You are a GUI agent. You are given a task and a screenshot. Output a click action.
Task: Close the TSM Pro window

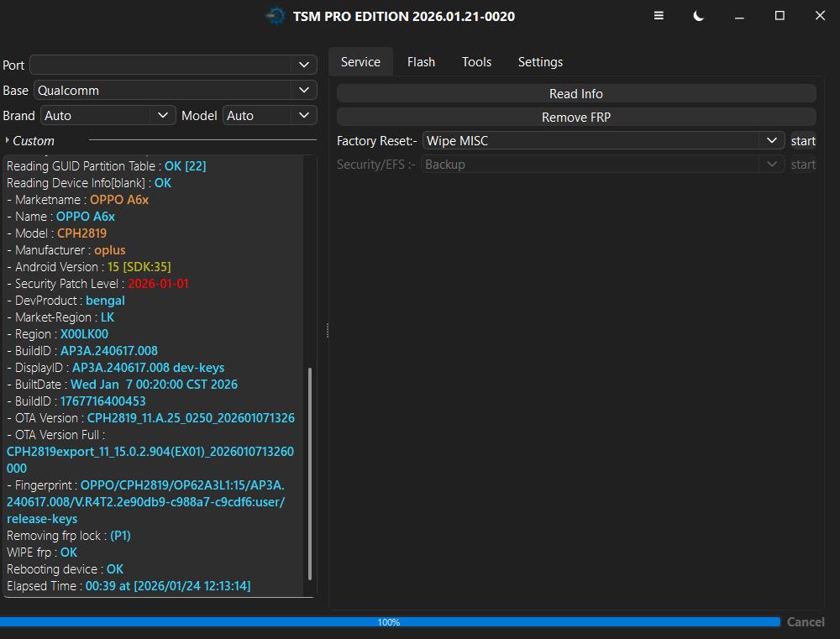pos(820,15)
